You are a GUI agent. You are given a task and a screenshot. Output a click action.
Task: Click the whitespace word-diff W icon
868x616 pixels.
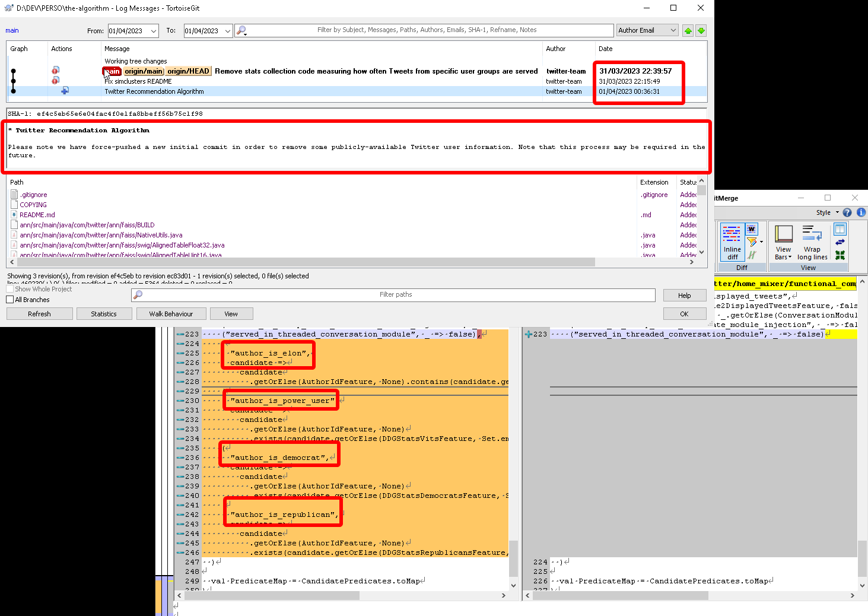pyautogui.click(x=752, y=228)
